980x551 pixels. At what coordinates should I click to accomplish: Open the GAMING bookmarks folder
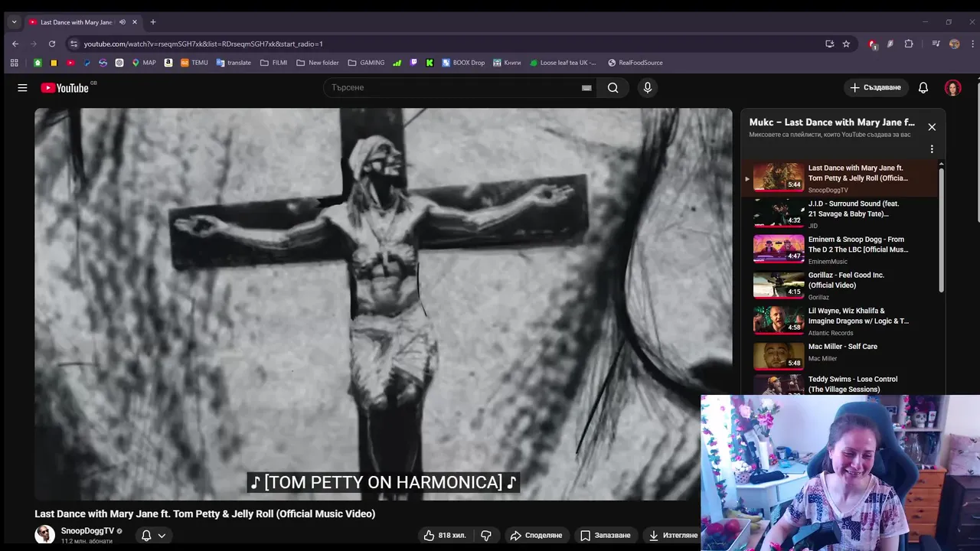coord(366,63)
